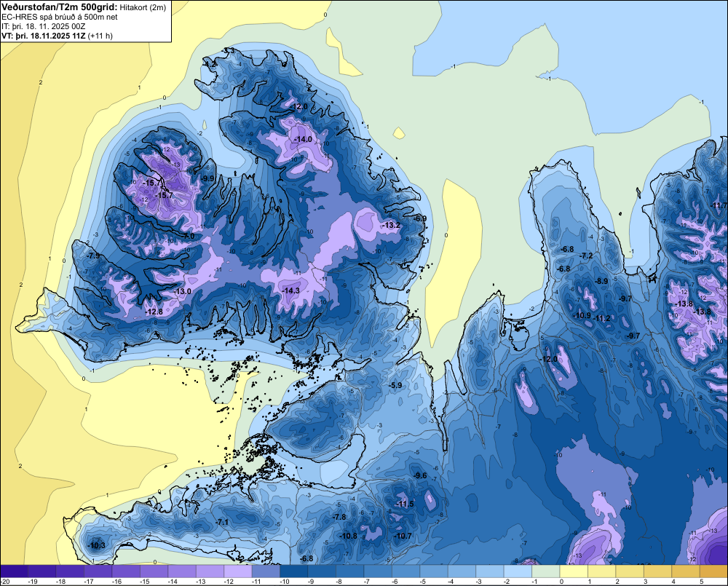The width and height of the screenshot is (728, 586).
Task: Click the -11.5 temperature label
Action: [404, 504]
